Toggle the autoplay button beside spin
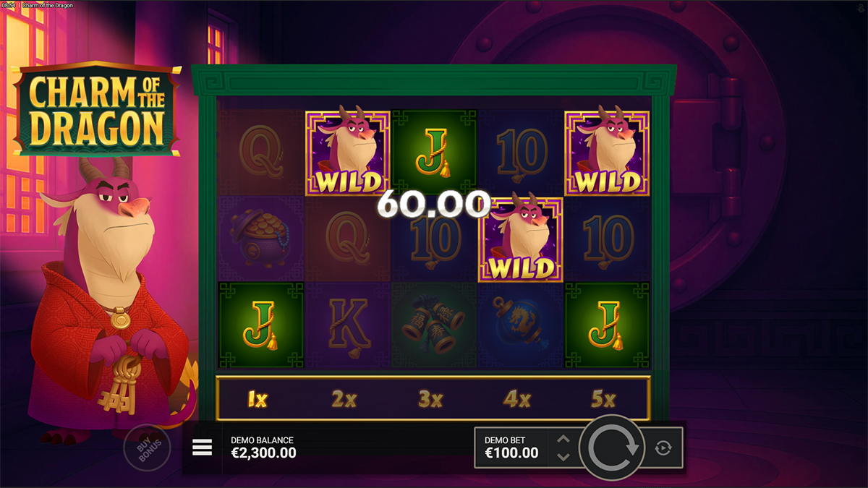 click(663, 448)
